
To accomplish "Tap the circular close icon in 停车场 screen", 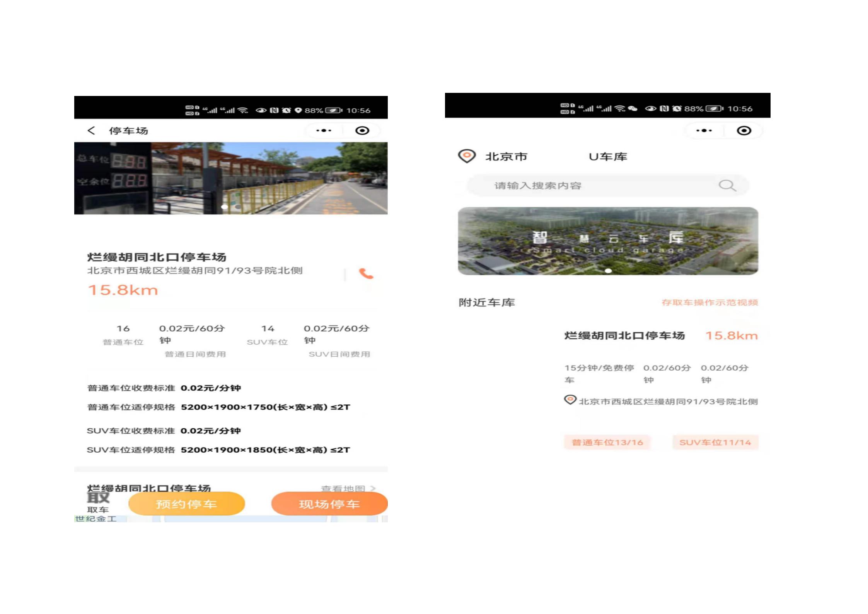I will (362, 131).
